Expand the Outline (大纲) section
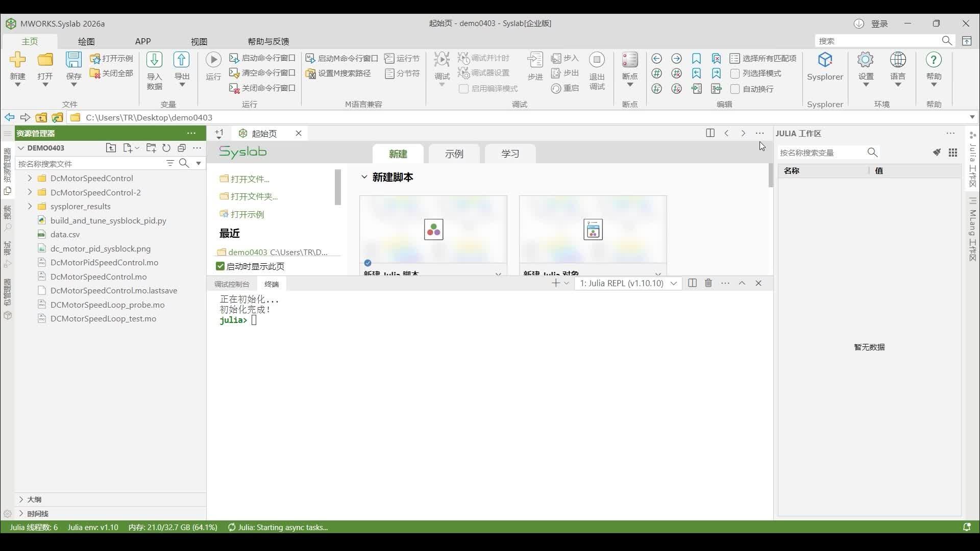This screenshot has width=980, height=551. point(21,499)
